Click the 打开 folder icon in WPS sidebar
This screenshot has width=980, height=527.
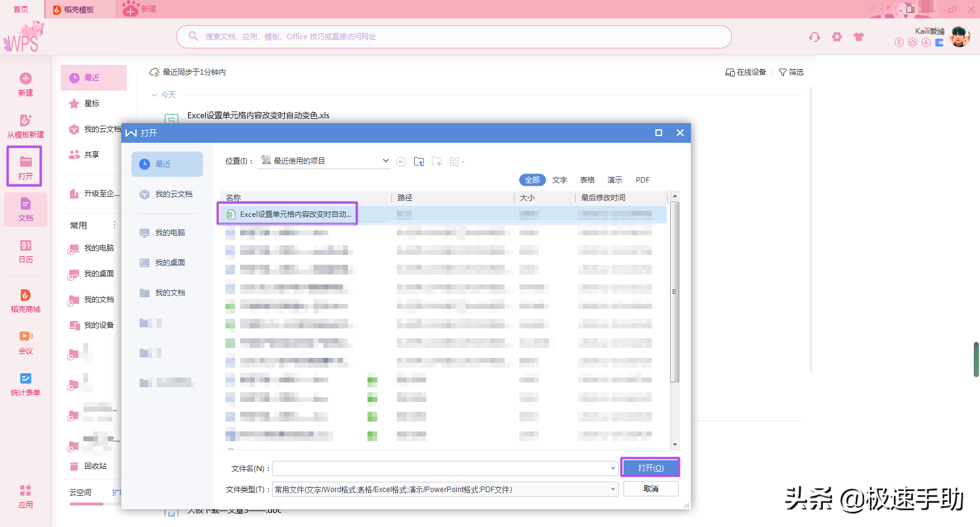pos(26,162)
